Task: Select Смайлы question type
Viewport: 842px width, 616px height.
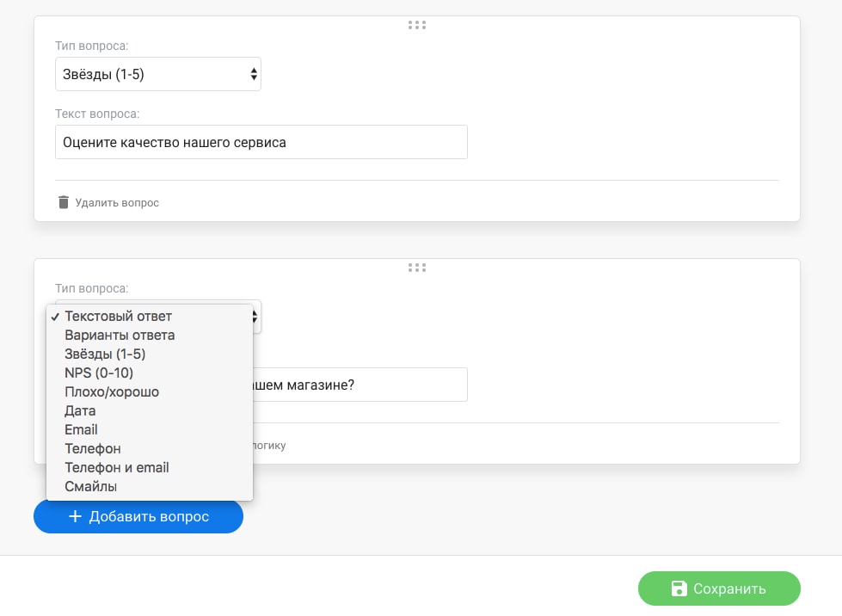Action: tap(91, 487)
